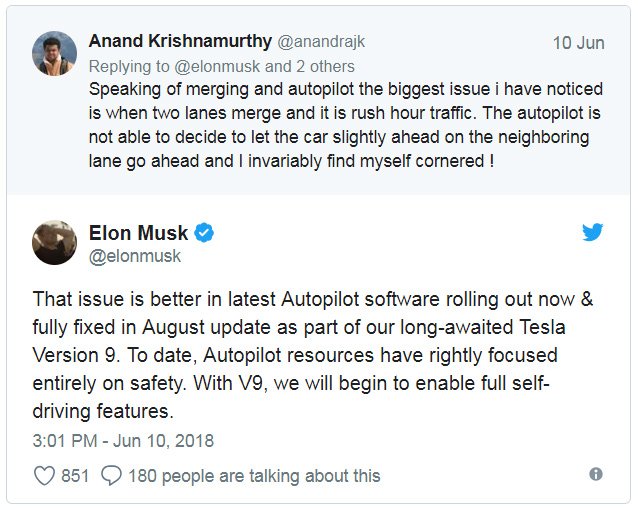Click the blue Twitter bird logo
This screenshot has height=510, width=638.
coord(593,233)
